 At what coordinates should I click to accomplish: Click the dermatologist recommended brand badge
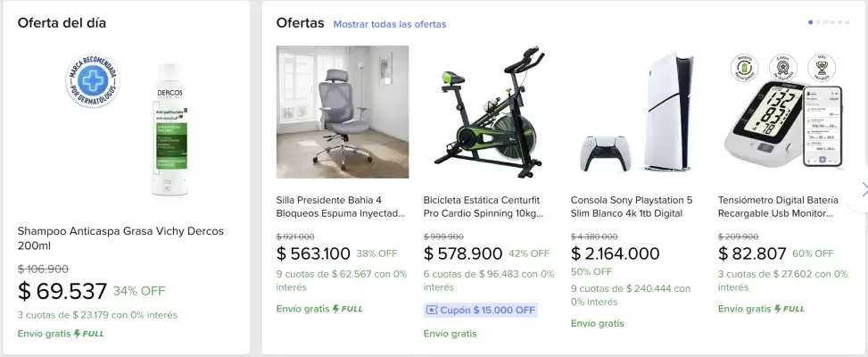93,81
